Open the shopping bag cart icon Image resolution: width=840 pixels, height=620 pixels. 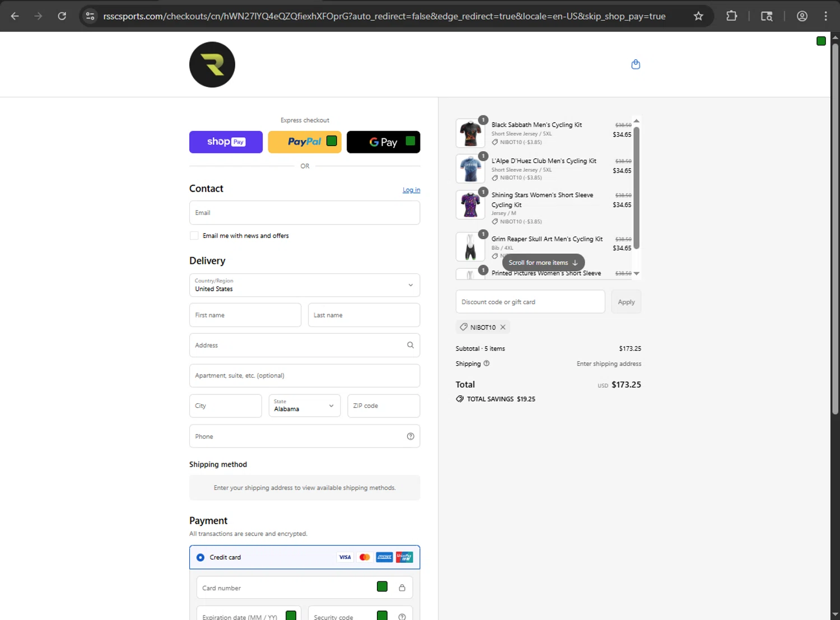tap(636, 64)
